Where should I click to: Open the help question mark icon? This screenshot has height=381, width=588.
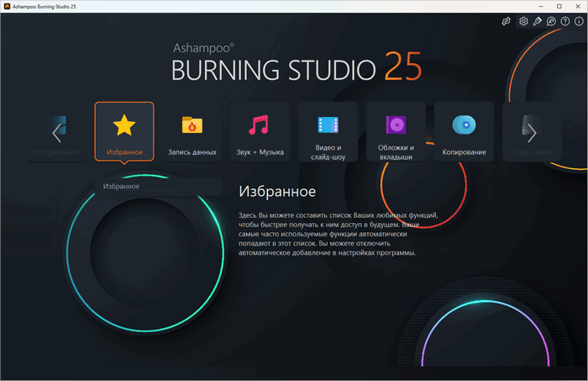pyautogui.click(x=565, y=21)
